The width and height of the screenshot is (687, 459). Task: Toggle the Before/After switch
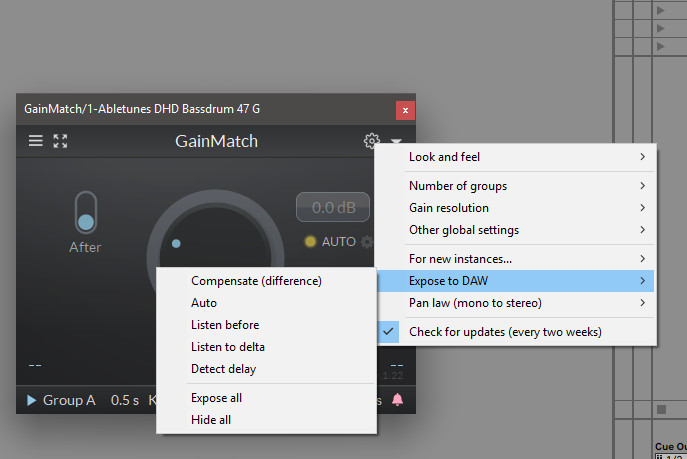click(x=85, y=214)
